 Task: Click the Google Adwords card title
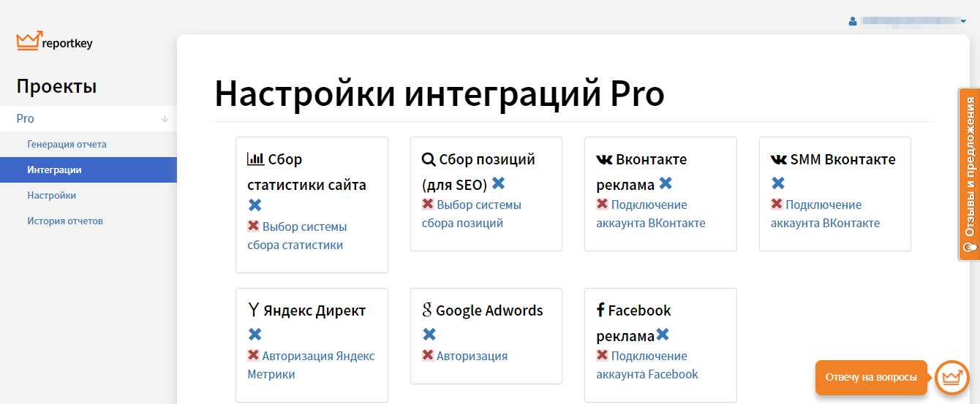coord(489,310)
